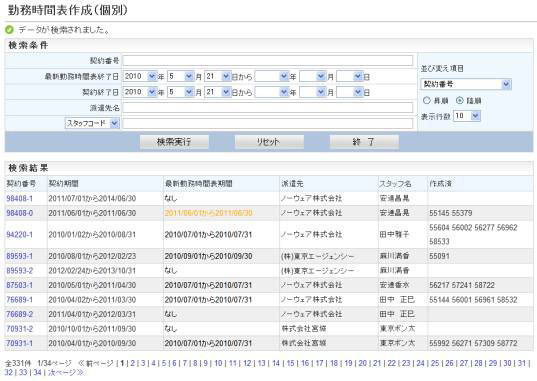The image size is (537, 381).
Task: Go to results page 34
Action: pos(37,372)
